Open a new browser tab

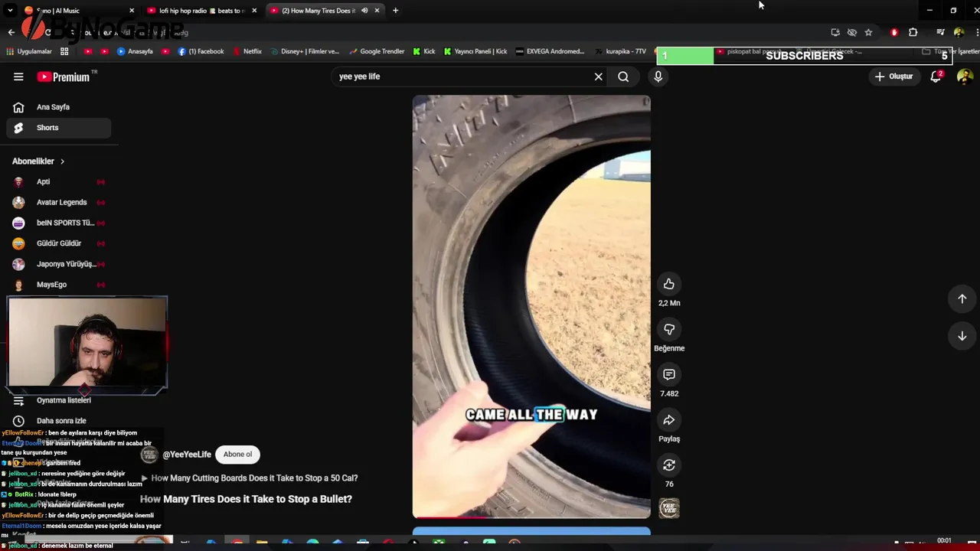point(395,11)
